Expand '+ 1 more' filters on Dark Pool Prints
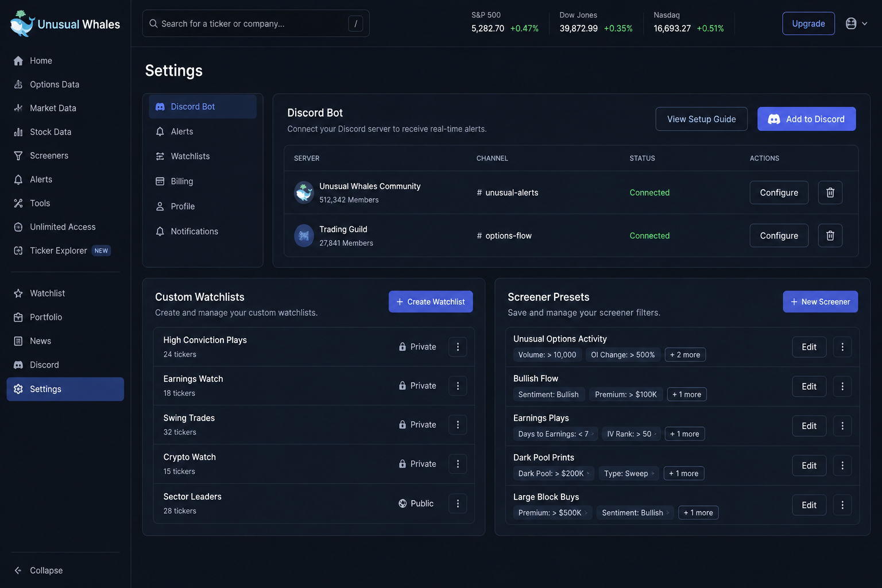Viewport: 882px width, 588px height. (684, 474)
